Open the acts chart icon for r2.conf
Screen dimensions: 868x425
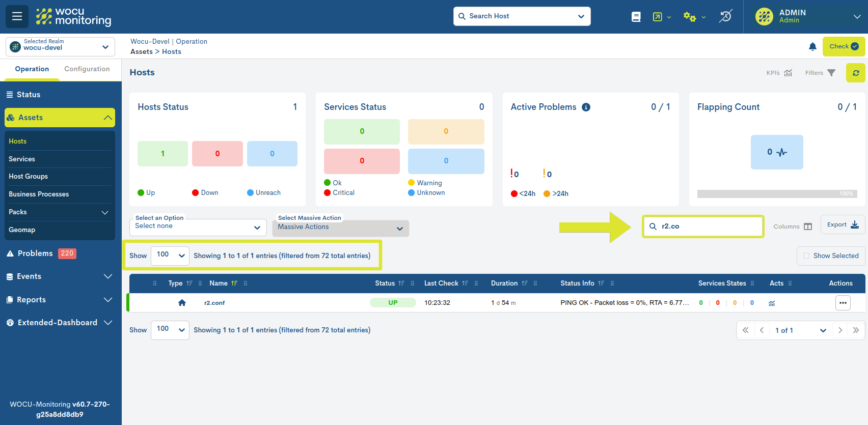coord(772,303)
